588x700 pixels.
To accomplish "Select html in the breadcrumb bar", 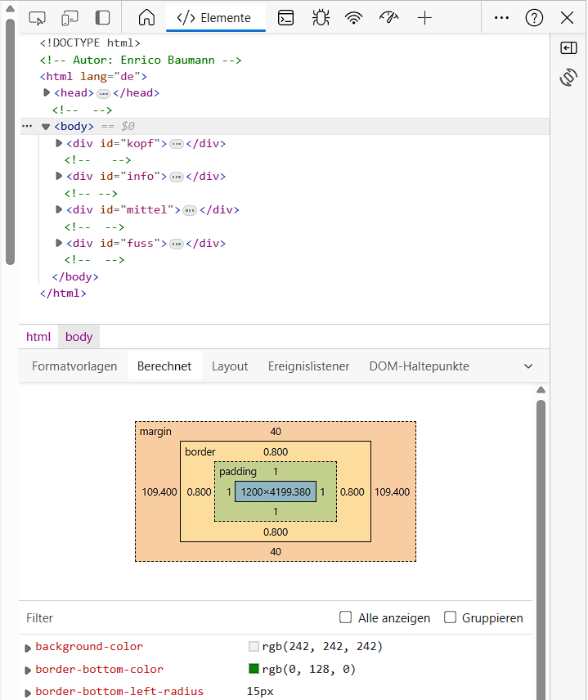I will pos(38,337).
